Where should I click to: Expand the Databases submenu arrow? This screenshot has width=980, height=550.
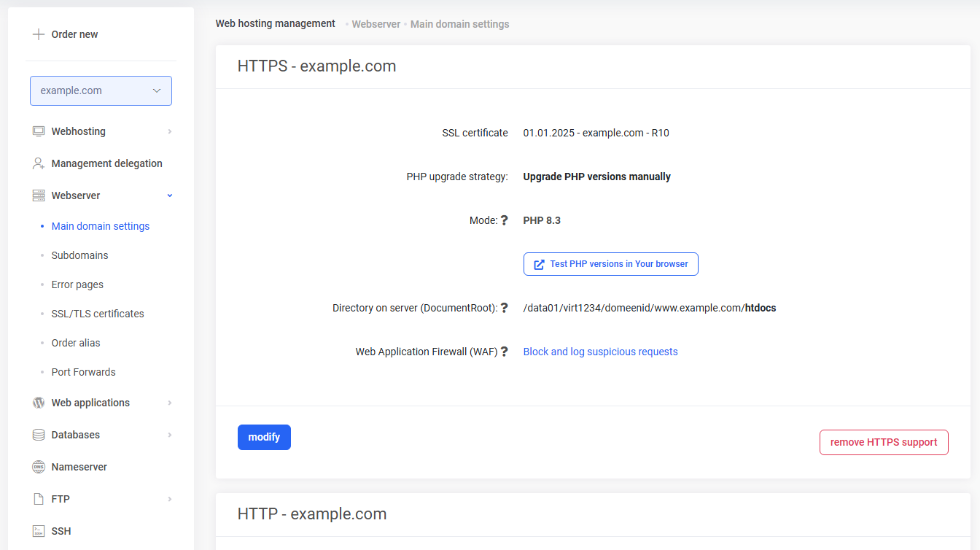click(170, 435)
